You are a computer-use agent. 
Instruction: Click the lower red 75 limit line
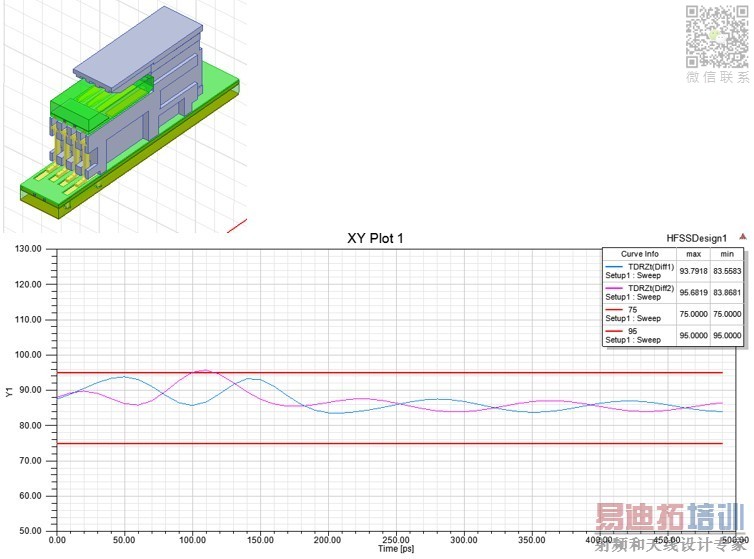(390, 443)
